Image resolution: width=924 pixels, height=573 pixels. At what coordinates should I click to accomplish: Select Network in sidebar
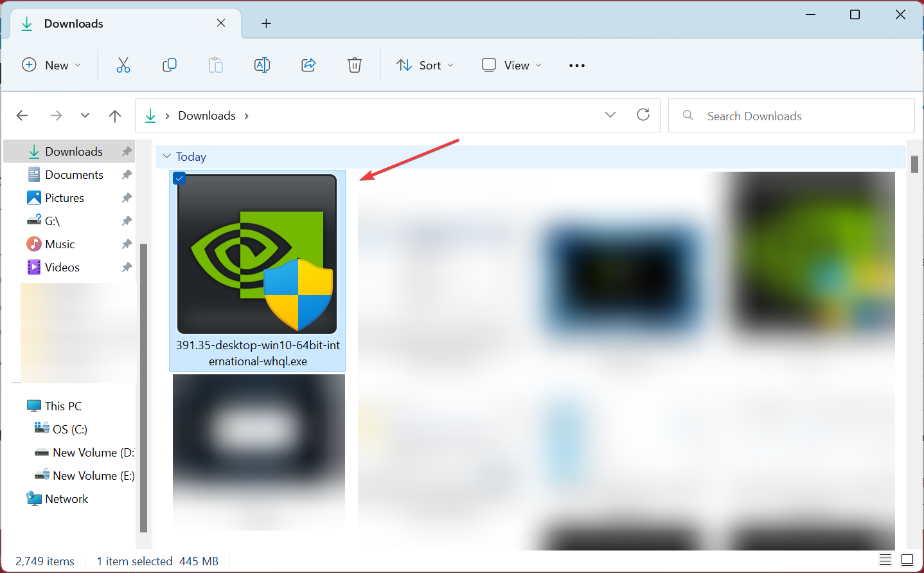point(67,499)
